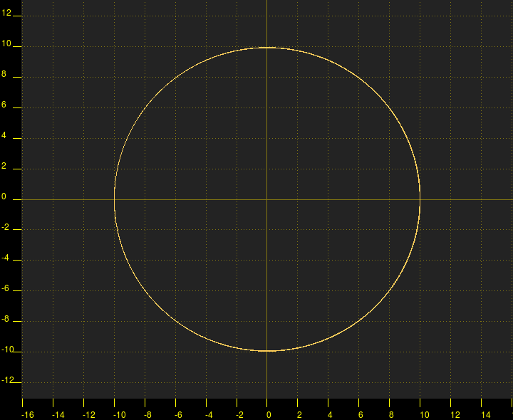Click the x-axis label 14
The width and height of the screenshot is (513, 420).
pyautogui.click(x=486, y=415)
